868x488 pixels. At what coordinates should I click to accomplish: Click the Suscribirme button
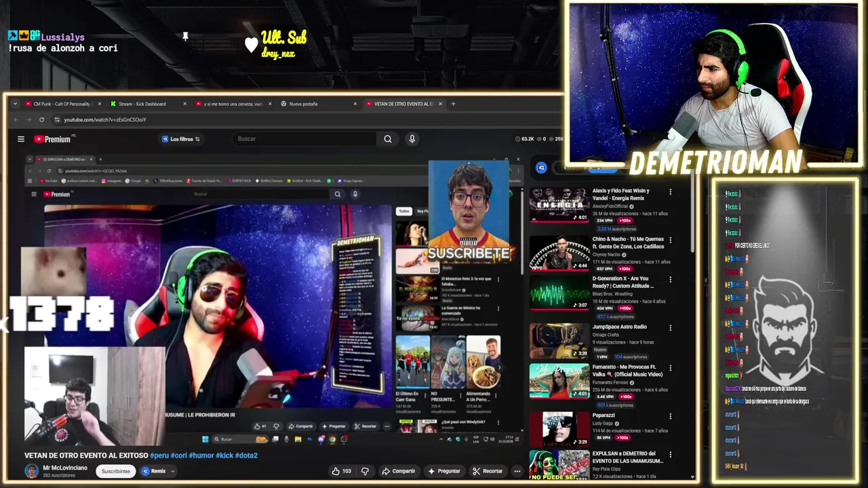tap(116, 471)
